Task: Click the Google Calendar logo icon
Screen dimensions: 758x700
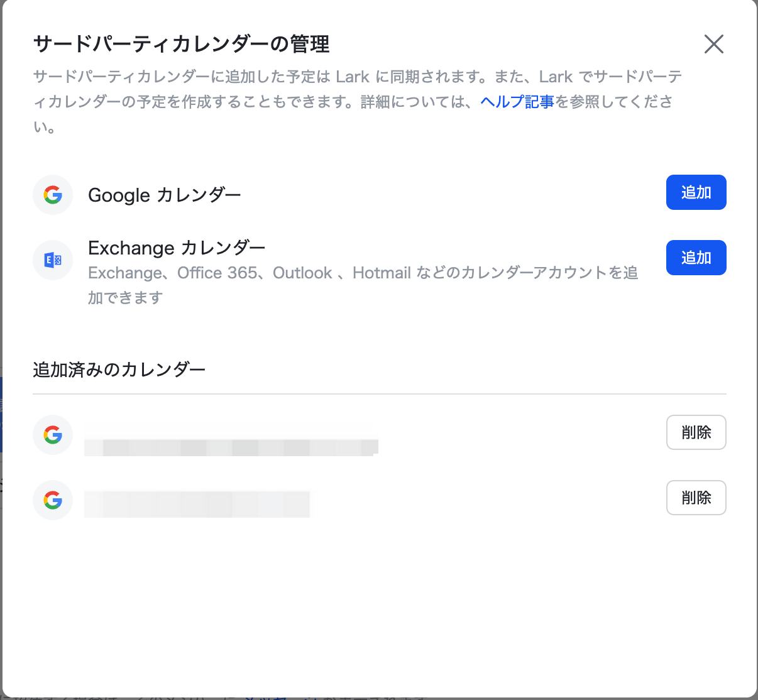Action: tap(53, 195)
